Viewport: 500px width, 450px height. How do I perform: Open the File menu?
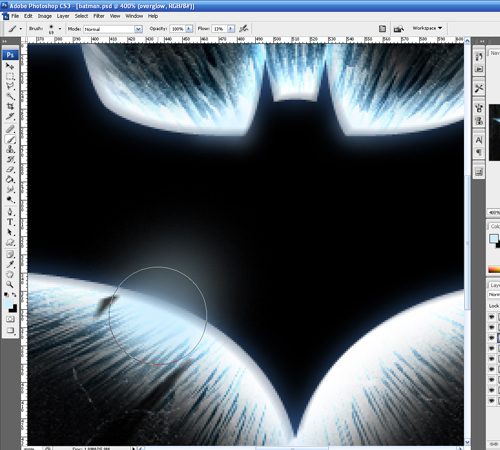click(x=15, y=16)
